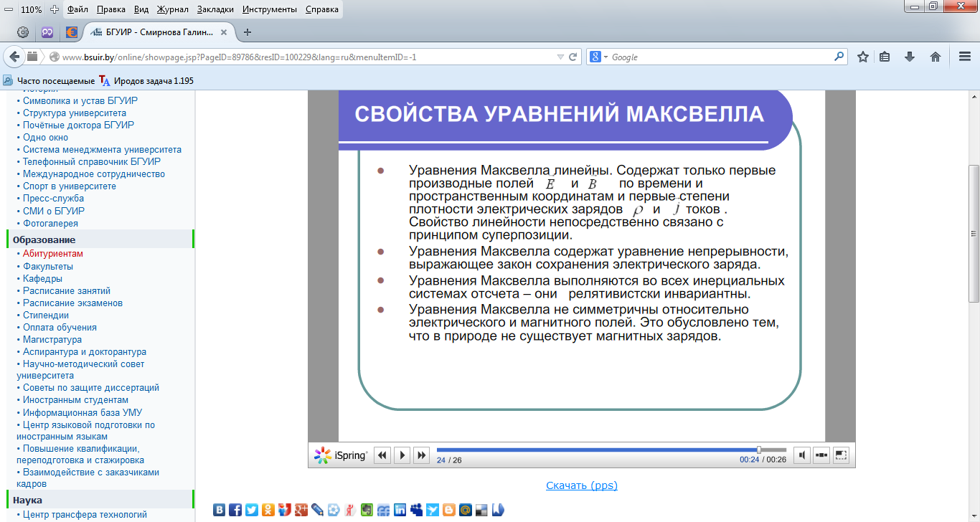980x522 pixels.
Task: Open the Вид menu
Action: click(141, 9)
